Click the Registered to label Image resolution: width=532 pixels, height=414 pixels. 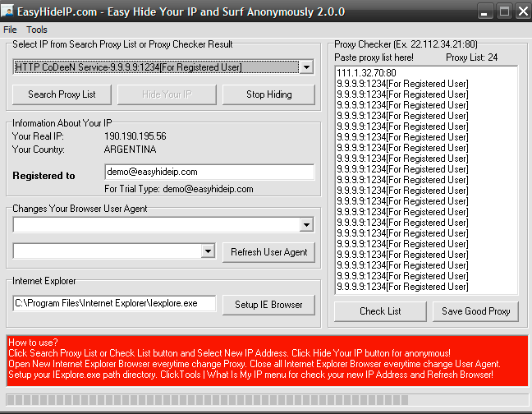pos(44,176)
